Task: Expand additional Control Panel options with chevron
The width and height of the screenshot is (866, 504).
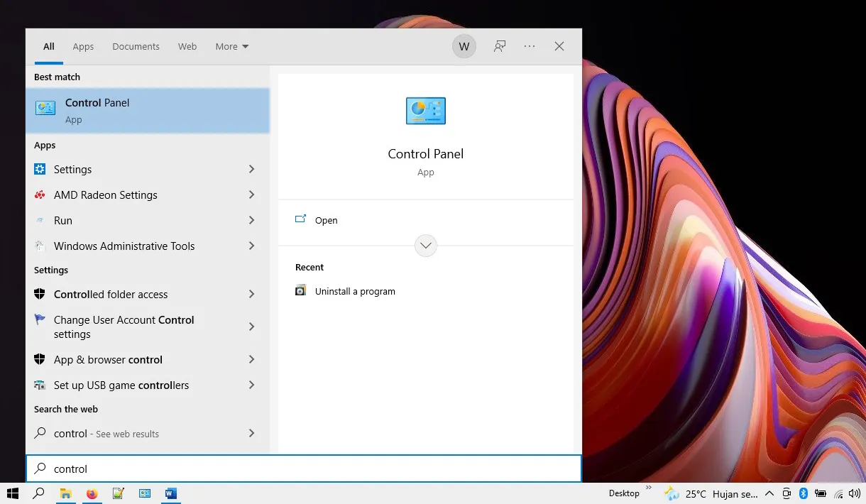Action: click(x=425, y=245)
